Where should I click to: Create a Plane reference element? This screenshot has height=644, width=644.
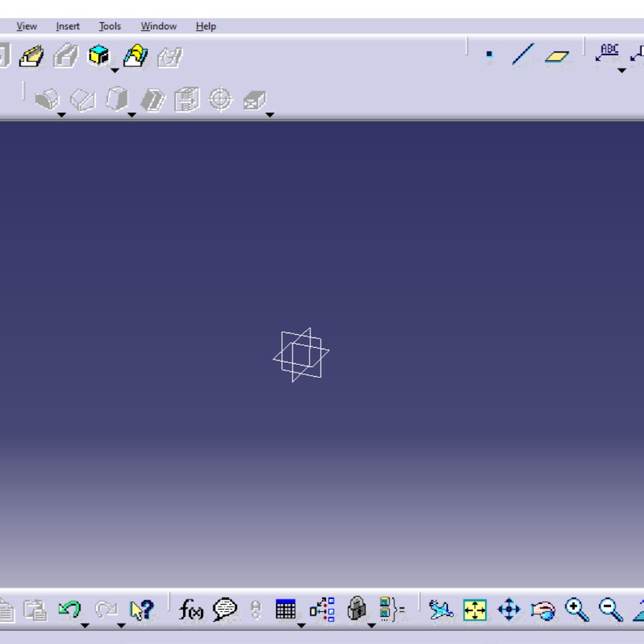pyautogui.click(x=557, y=56)
